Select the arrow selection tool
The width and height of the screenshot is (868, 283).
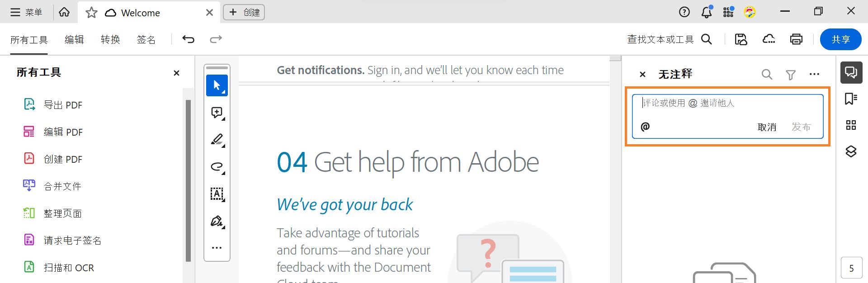217,85
